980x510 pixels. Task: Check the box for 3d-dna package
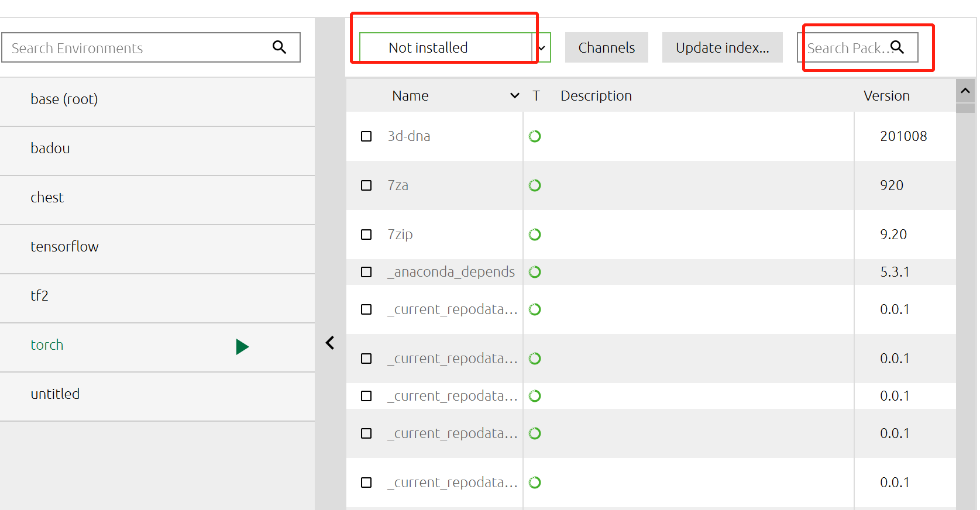click(366, 136)
